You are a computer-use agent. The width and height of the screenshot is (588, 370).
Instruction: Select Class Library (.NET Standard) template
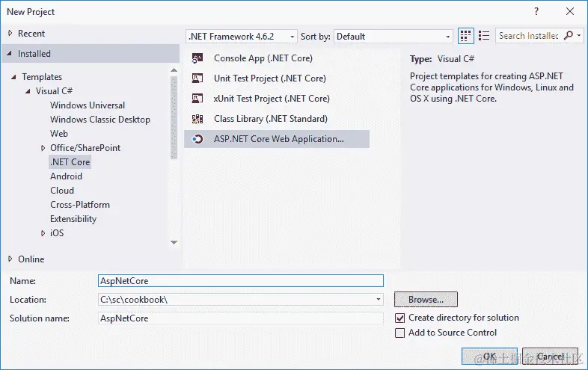pos(277,119)
